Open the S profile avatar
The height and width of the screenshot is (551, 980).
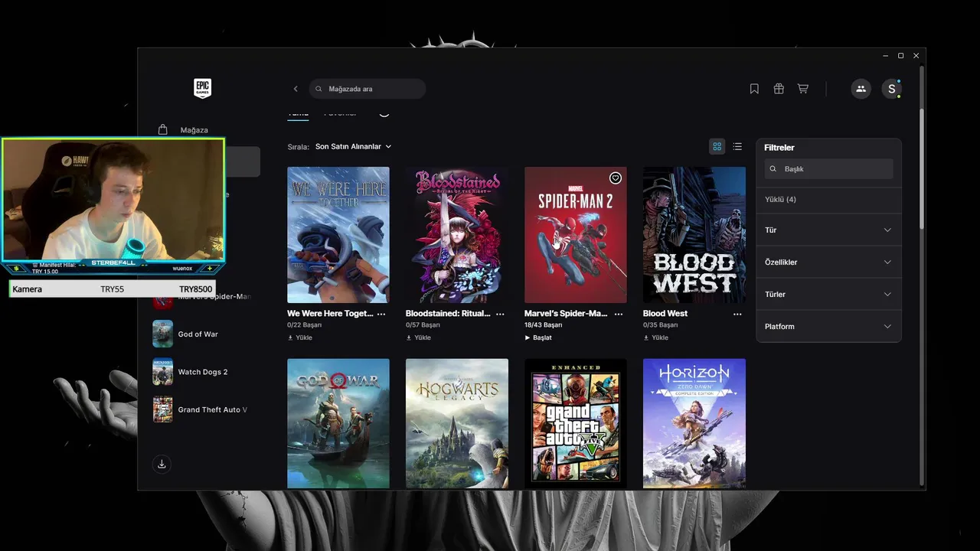(x=891, y=89)
